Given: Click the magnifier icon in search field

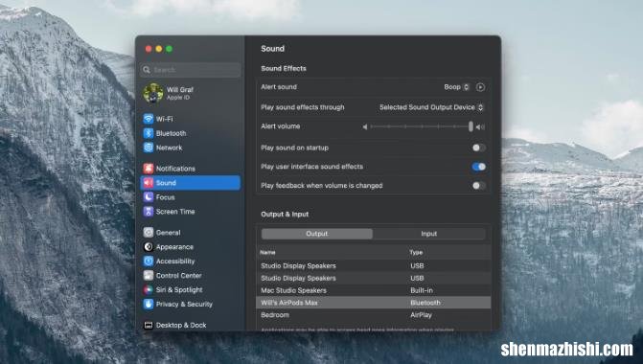Looking at the screenshot, I should tap(147, 70).
